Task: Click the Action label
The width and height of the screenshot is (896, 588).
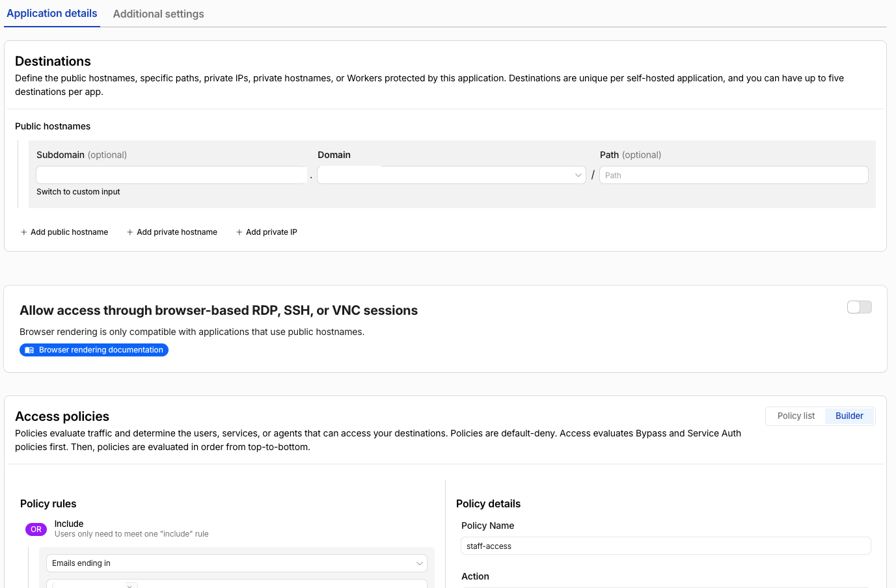Action: (475, 576)
